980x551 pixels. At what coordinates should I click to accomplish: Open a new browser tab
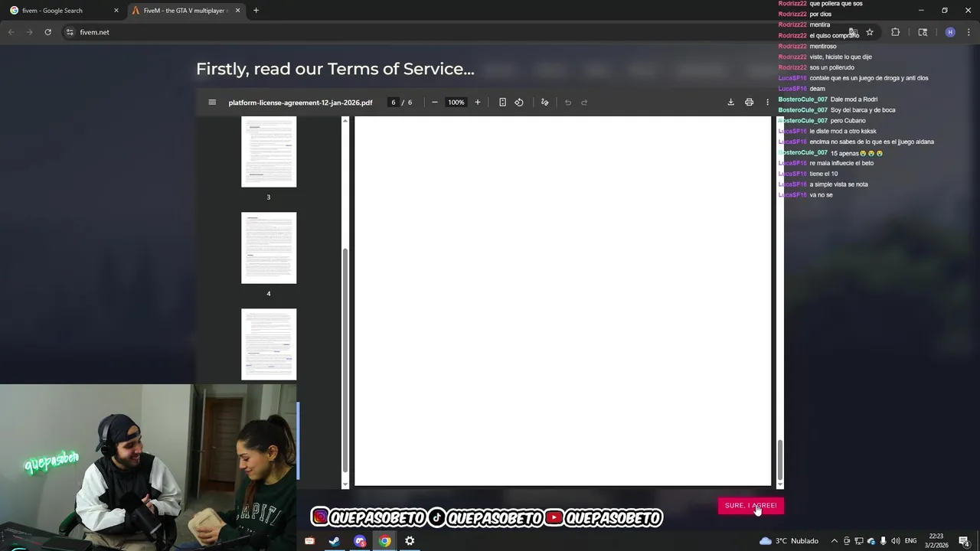[256, 11]
